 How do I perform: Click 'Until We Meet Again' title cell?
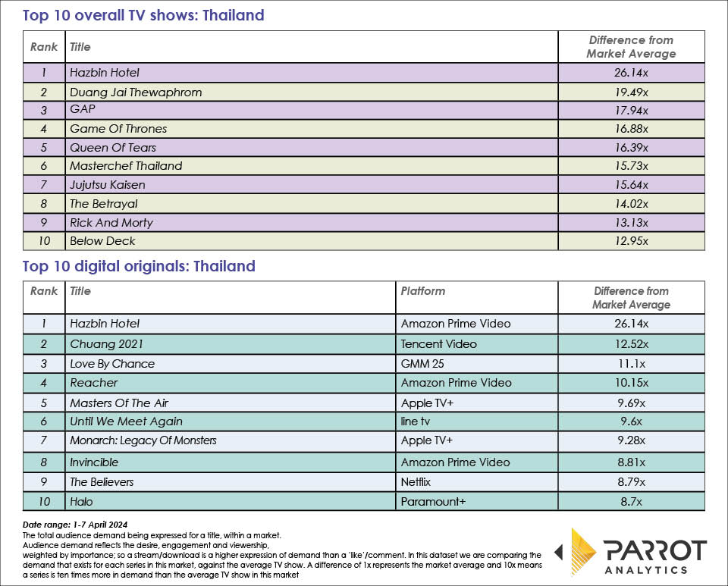231,421
